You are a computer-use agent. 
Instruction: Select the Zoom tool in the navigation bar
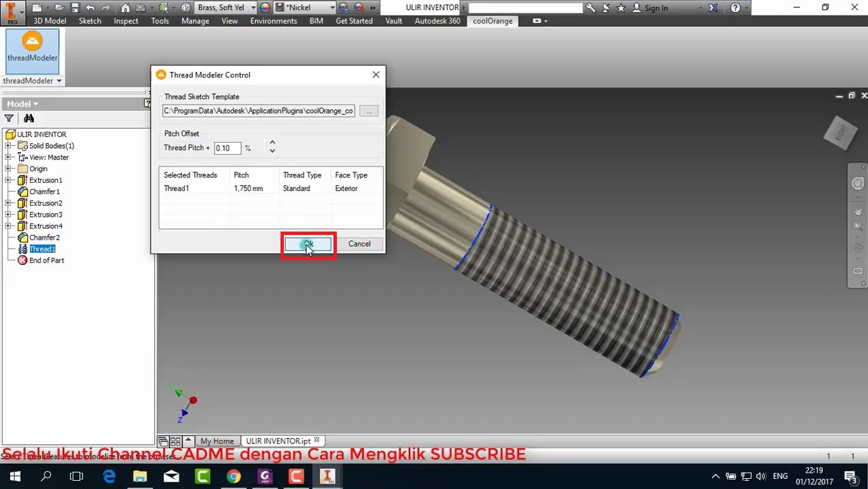tap(858, 225)
